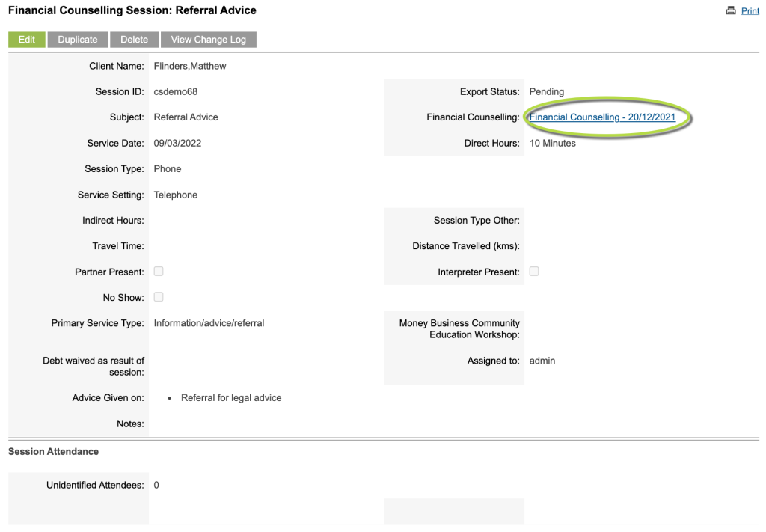
Task: Click the green Edit button
Action: point(27,40)
